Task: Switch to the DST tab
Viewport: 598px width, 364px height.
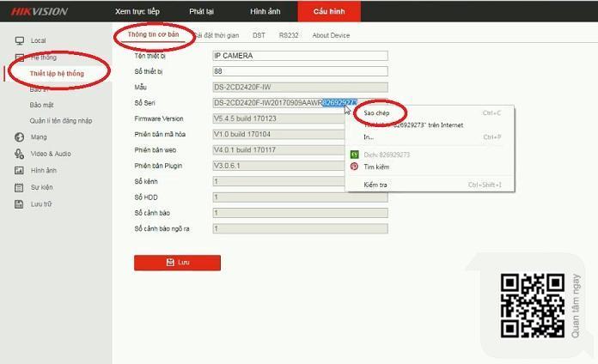Action: [x=259, y=35]
